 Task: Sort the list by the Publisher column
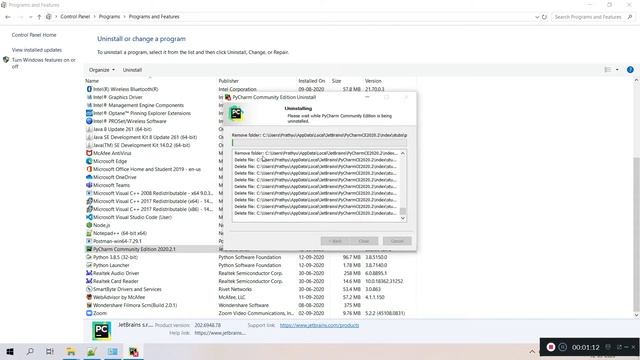click(229, 81)
